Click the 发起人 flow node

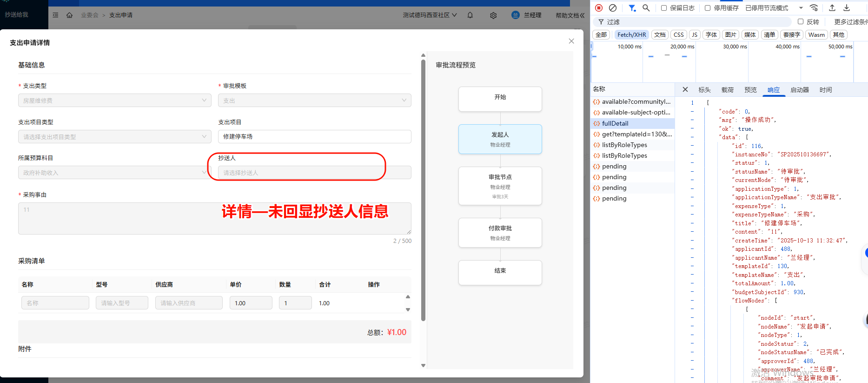tap(500, 139)
